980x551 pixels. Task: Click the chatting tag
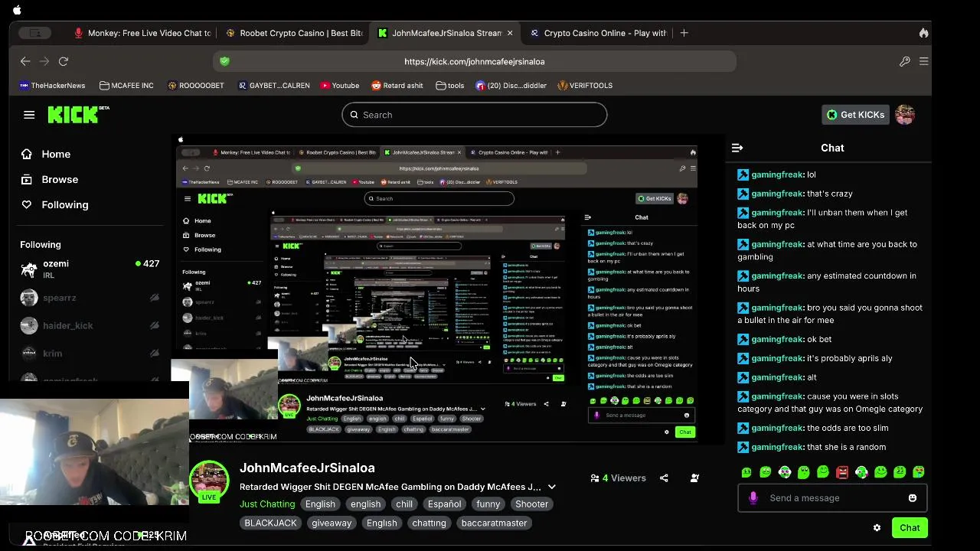click(x=429, y=523)
